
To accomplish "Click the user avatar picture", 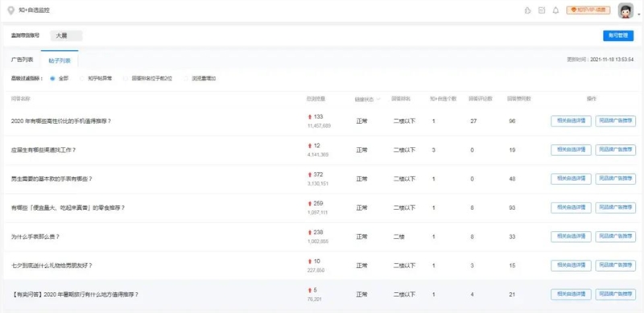I will pos(625,10).
